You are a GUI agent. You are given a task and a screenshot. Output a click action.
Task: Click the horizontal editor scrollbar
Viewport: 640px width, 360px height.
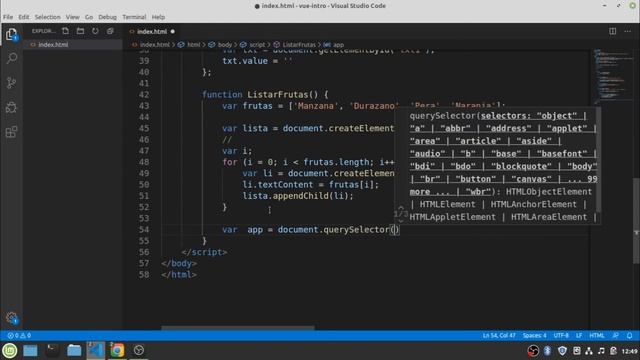point(238,327)
